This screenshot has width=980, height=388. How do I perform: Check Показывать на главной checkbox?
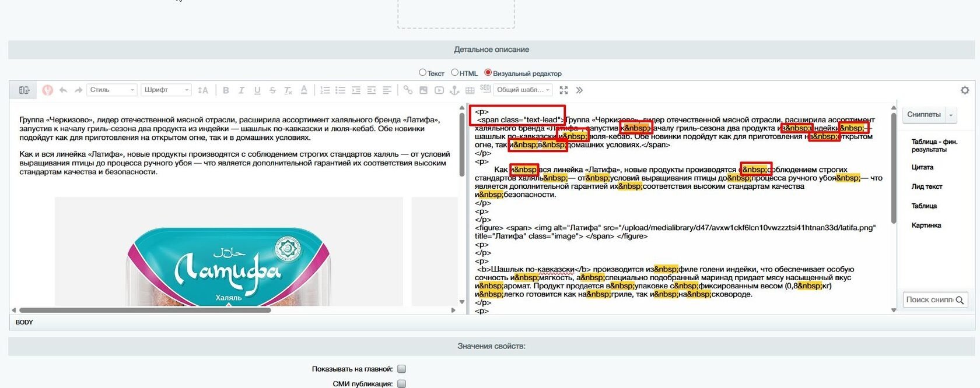coord(401,369)
